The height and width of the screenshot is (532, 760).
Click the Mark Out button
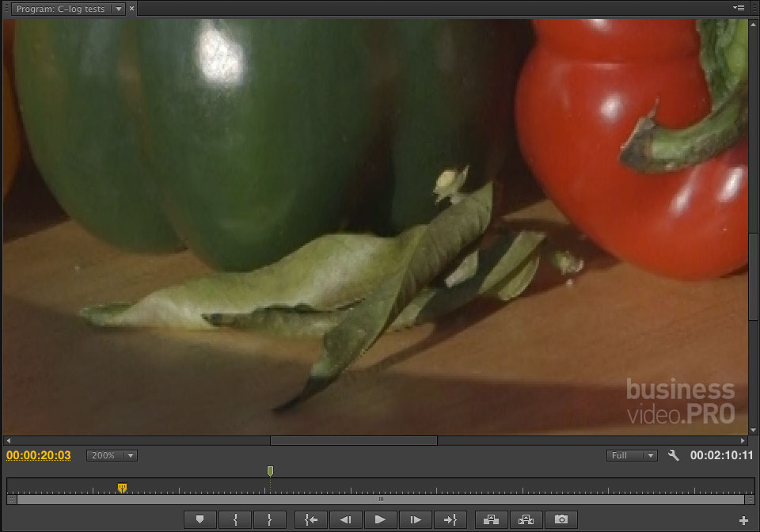tap(270, 520)
